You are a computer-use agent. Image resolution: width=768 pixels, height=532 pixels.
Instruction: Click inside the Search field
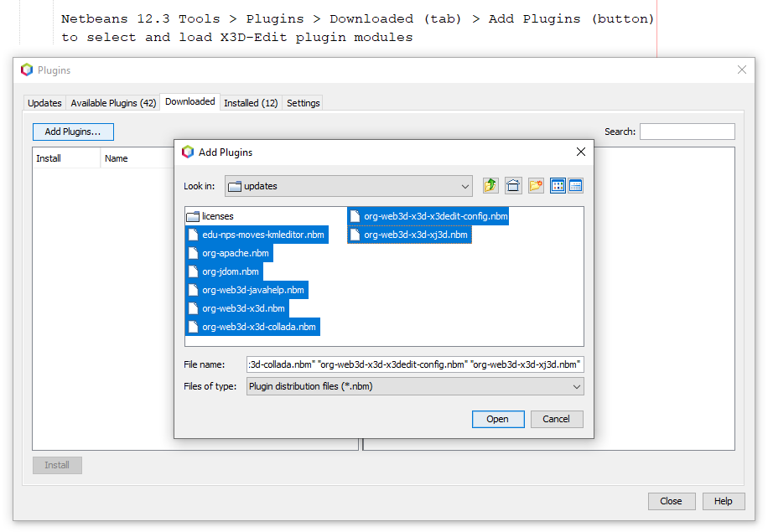pyautogui.click(x=687, y=132)
